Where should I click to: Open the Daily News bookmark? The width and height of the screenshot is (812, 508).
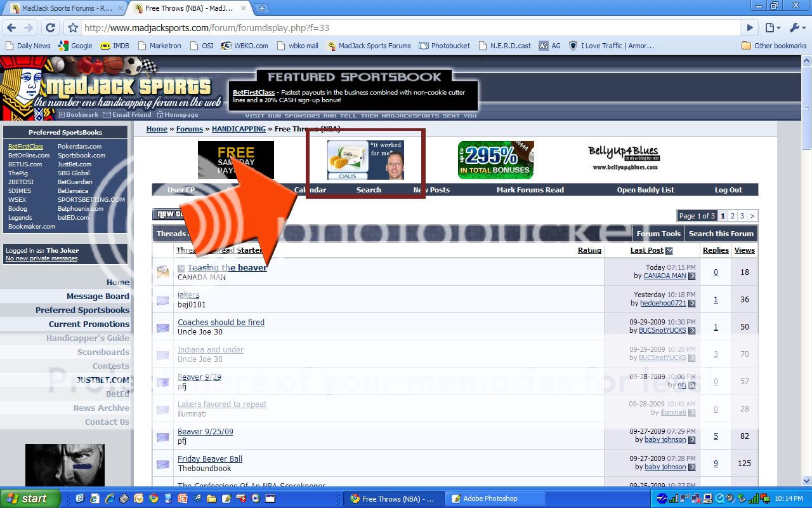[29, 46]
